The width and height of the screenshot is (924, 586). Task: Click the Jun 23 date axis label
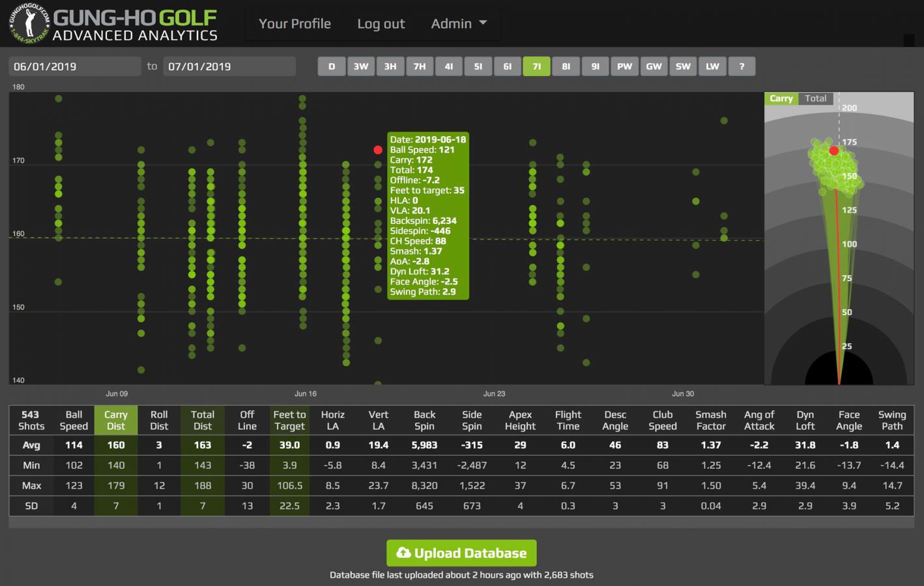point(495,393)
